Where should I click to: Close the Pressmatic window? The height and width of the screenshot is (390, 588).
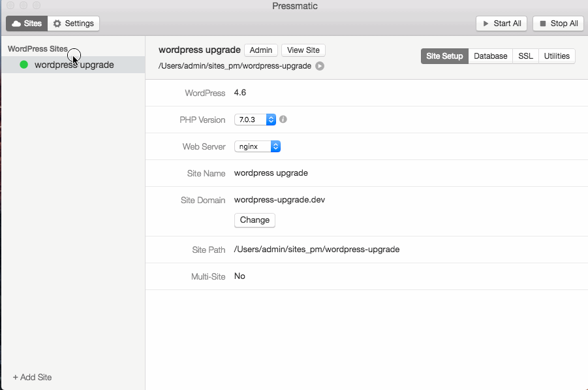(x=11, y=6)
